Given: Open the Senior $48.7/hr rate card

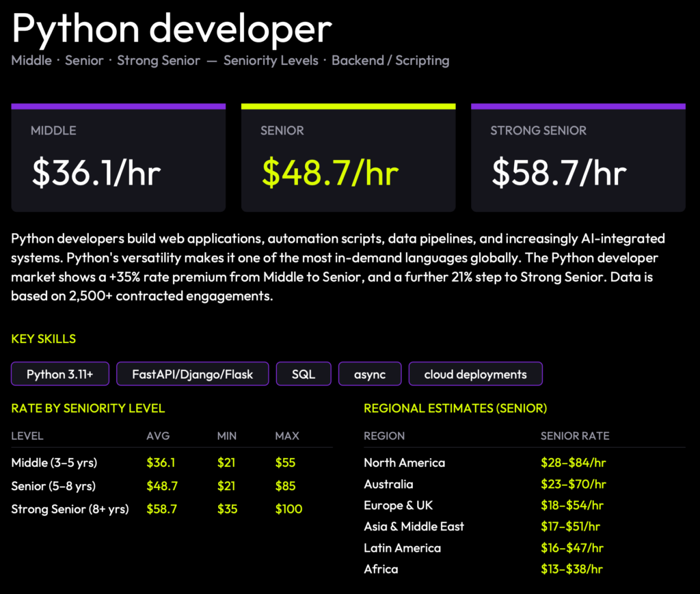Looking at the screenshot, I should (x=348, y=158).
